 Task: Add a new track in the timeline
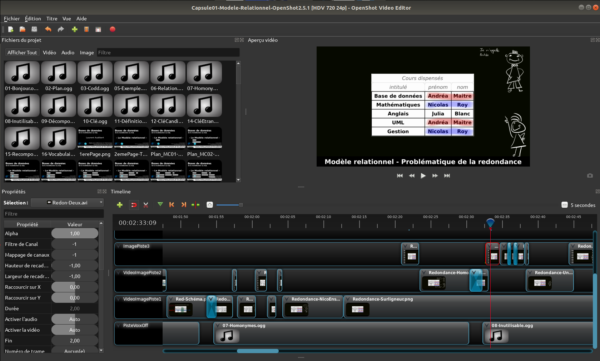pos(120,205)
